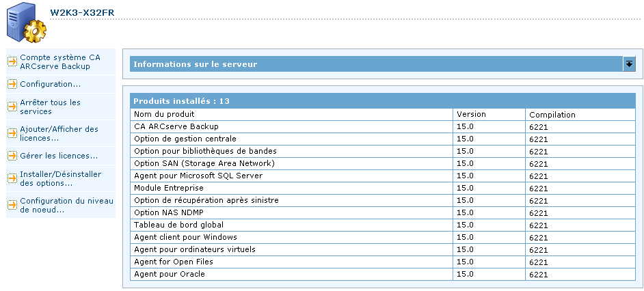Open the Configuration... link

[51, 84]
